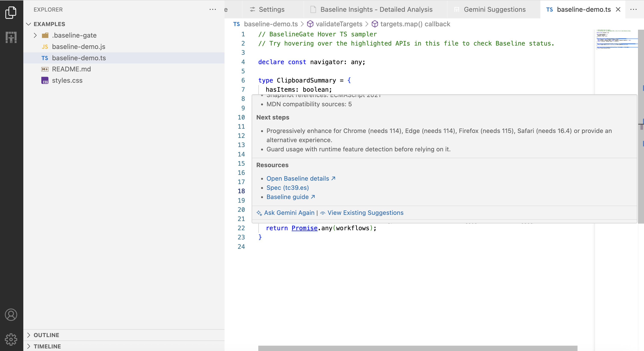Open styles.css in the file tree

point(67,81)
